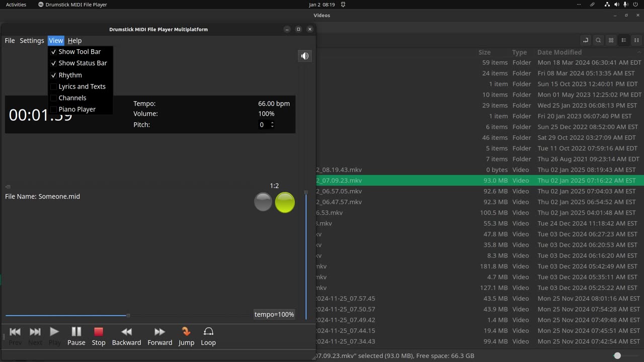Image resolution: width=644 pixels, height=362 pixels.
Task: Select the 181.8 MB video file row
Action: click(480, 266)
